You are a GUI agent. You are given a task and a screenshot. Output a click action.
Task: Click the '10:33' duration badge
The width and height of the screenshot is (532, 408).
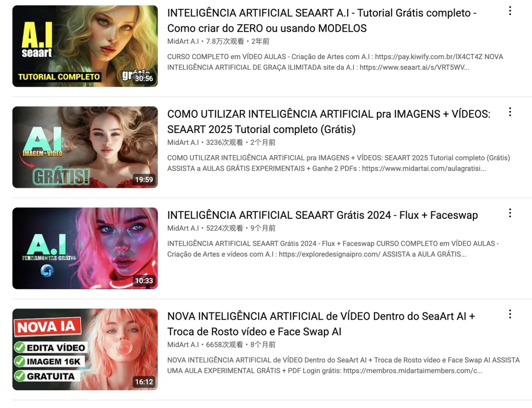pyautogui.click(x=144, y=281)
